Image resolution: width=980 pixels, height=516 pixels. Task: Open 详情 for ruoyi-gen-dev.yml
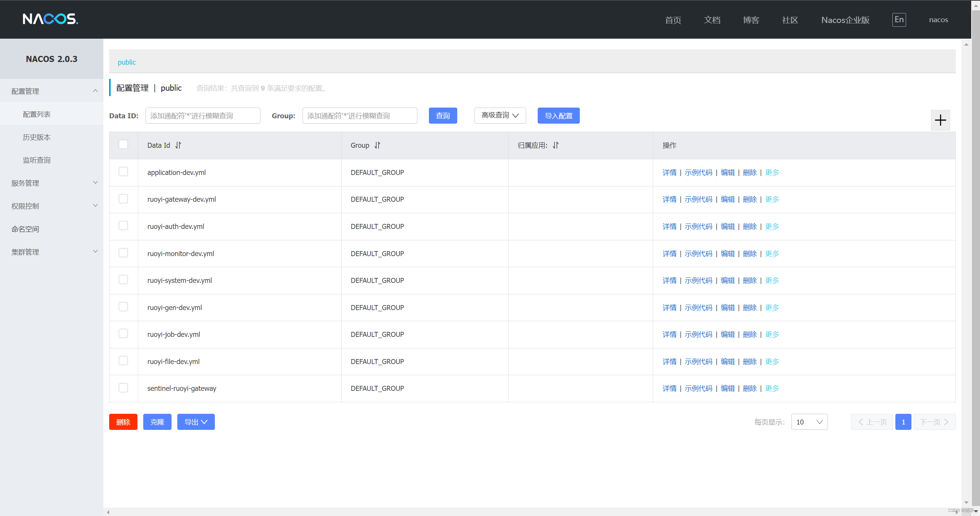click(x=669, y=308)
